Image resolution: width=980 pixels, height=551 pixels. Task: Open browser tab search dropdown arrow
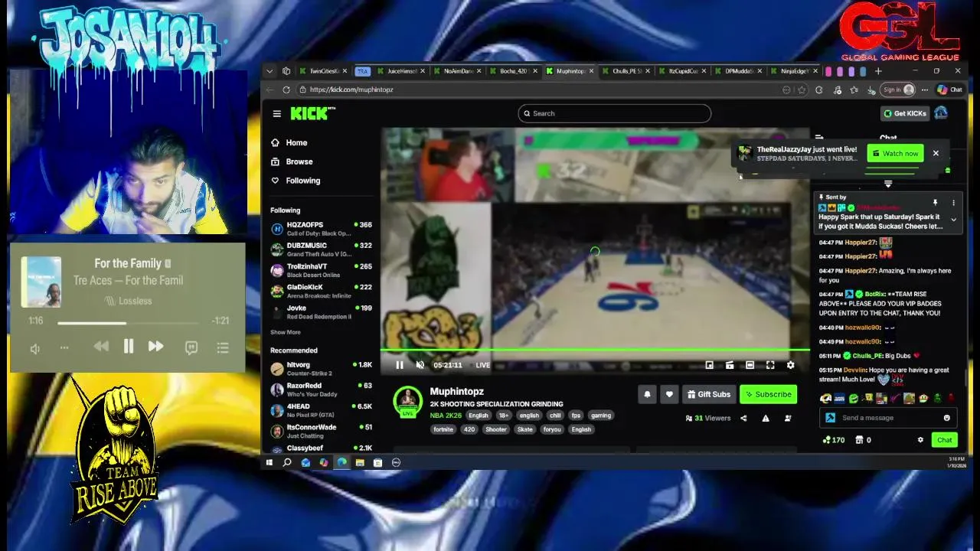point(269,71)
